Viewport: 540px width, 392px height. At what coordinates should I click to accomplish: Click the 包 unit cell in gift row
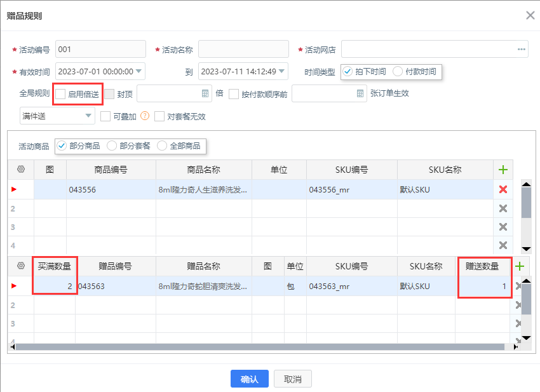pos(295,286)
